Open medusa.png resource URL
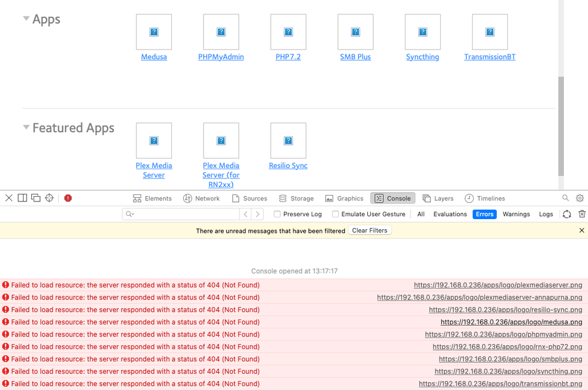Viewport: 588px width, 390px height. 511,322
